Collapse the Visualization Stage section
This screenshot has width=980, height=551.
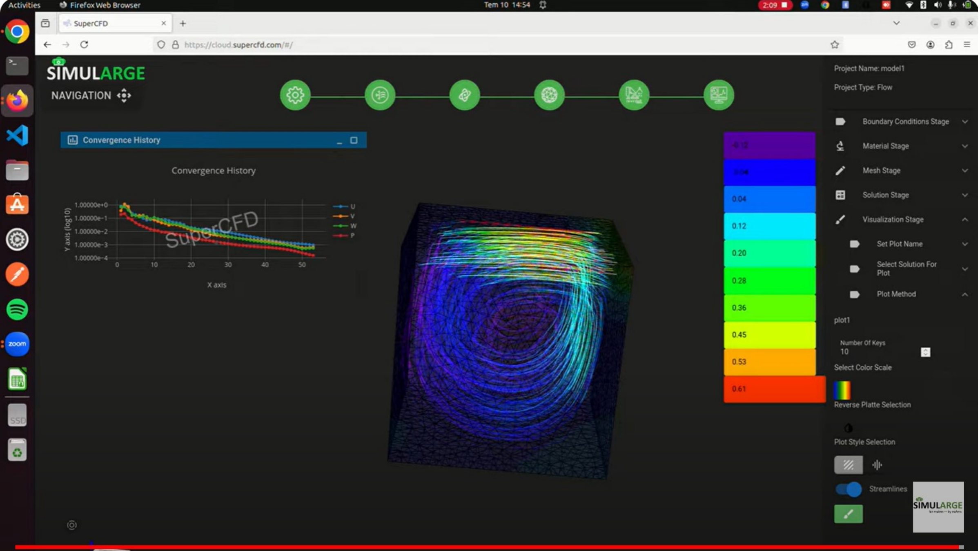(965, 219)
